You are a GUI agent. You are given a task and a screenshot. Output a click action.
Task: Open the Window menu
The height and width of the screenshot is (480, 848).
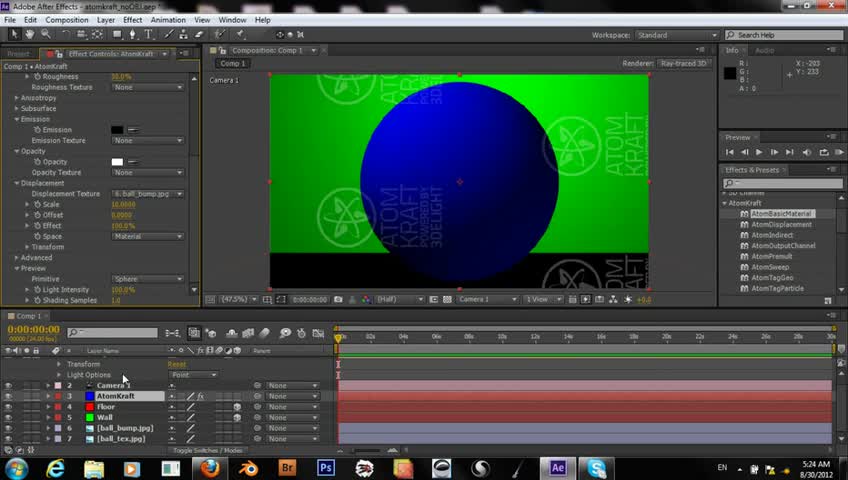pos(233,20)
